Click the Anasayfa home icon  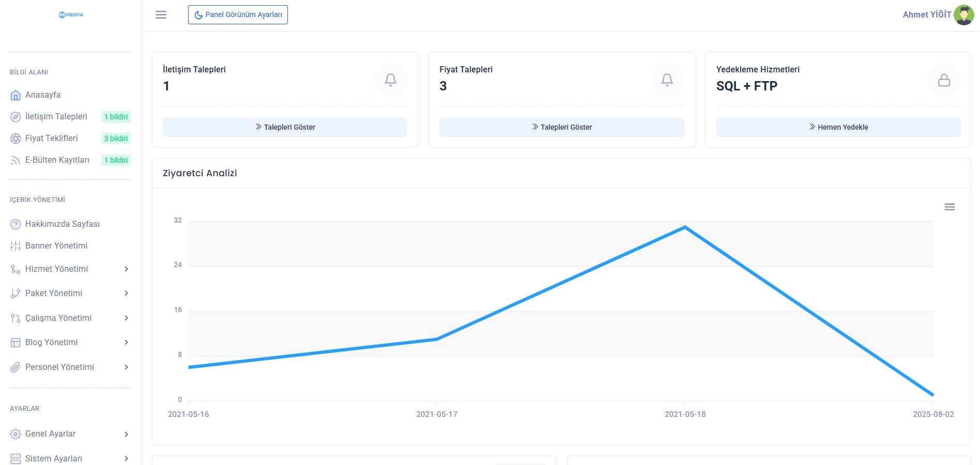(x=16, y=95)
